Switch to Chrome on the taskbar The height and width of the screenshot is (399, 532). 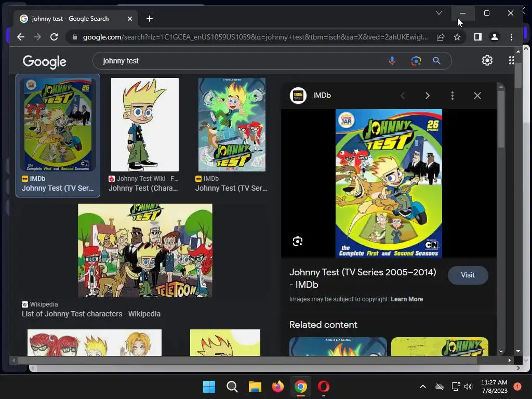(301, 387)
